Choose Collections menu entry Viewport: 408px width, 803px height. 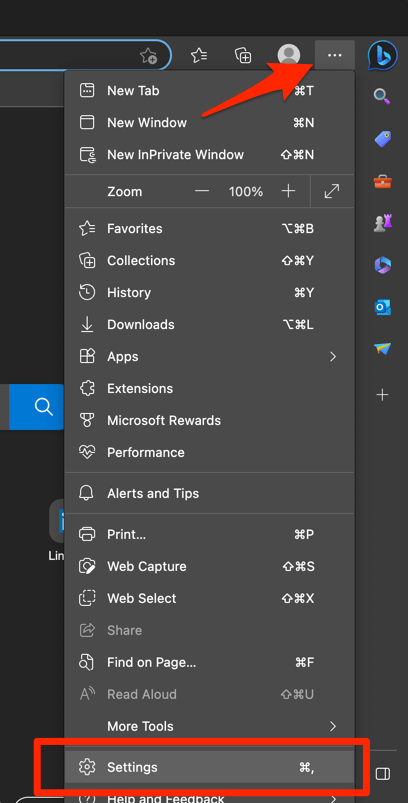pos(209,261)
